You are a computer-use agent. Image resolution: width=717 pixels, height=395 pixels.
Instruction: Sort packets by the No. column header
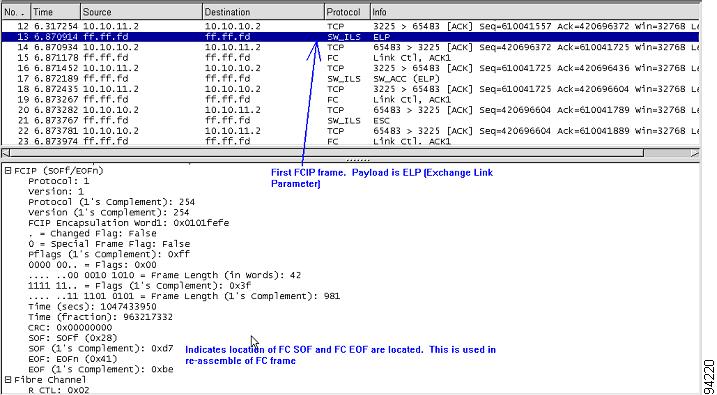click(x=16, y=12)
